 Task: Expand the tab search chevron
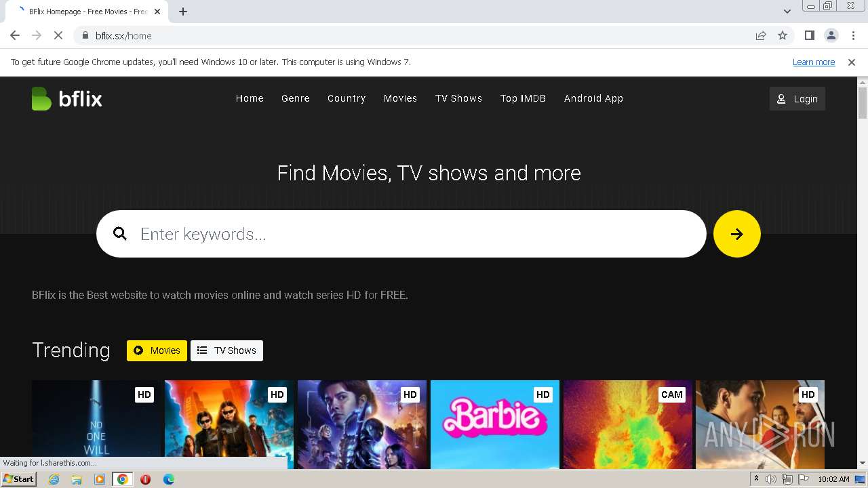click(787, 12)
